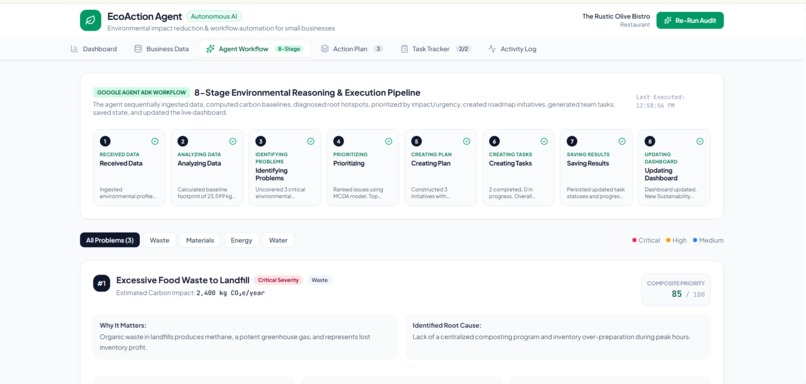The image size is (806, 384).
Task: Open the Creating Plan stage card
Action: click(441, 168)
